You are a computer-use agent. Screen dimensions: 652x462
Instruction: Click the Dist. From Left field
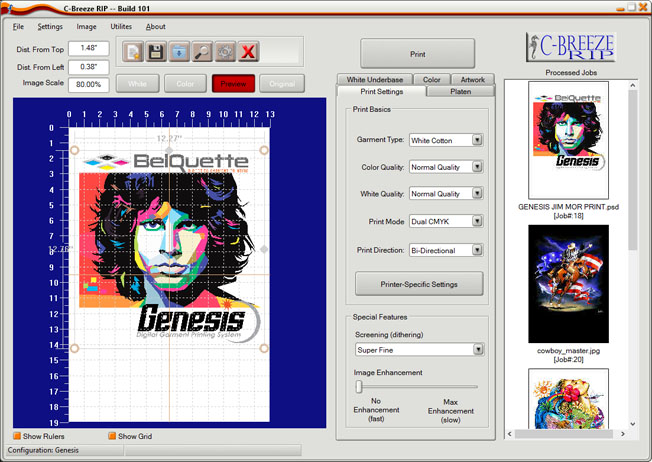pyautogui.click(x=89, y=67)
